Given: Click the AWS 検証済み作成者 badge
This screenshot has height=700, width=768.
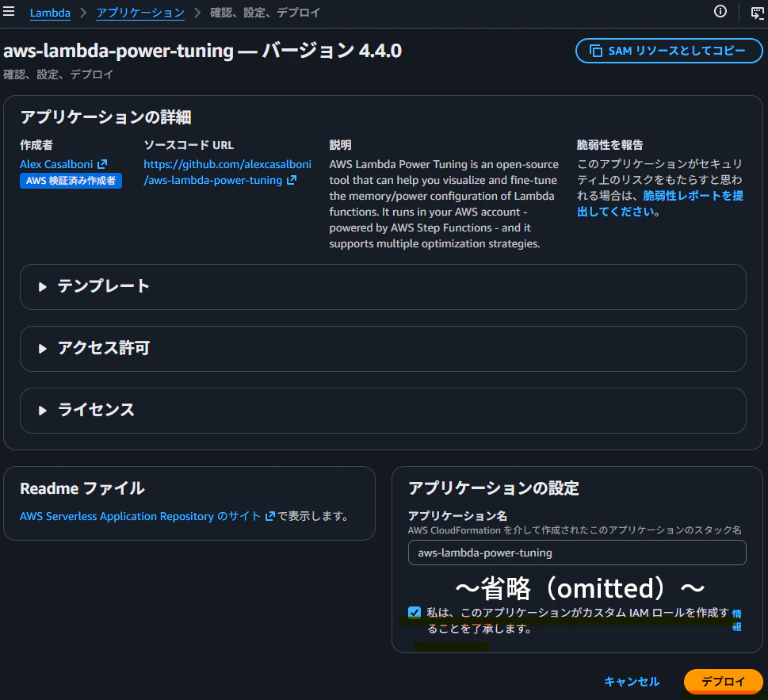Looking at the screenshot, I should click(x=71, y=181).
